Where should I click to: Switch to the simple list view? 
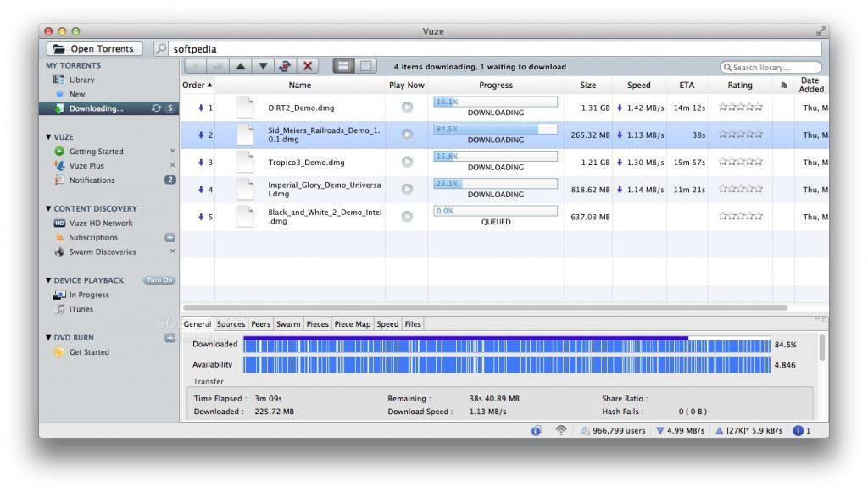(x=366, y=66)
